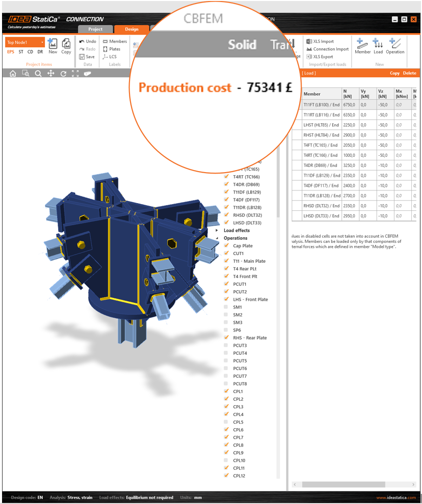This screenshot has width=422, height=504.
Task: Click the horizontal scrollbar of load table
Action: point(344,484)
